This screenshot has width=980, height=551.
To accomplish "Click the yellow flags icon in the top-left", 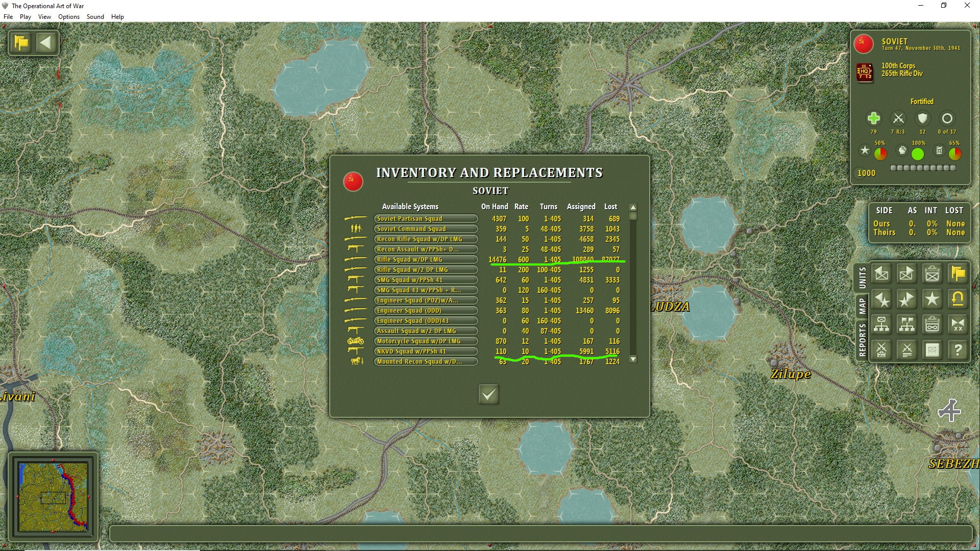I will pyautogui.click(x=21, y=43).
